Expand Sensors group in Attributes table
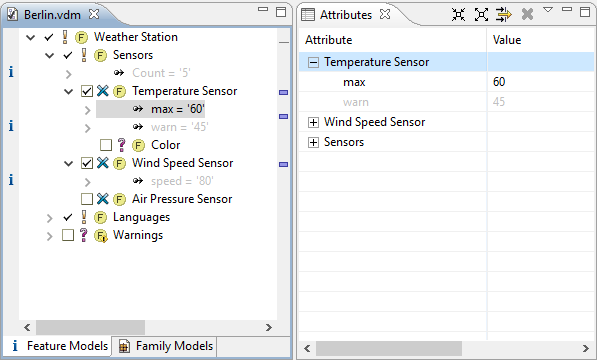This screenshot has height=360, width=597. [313, 143]
